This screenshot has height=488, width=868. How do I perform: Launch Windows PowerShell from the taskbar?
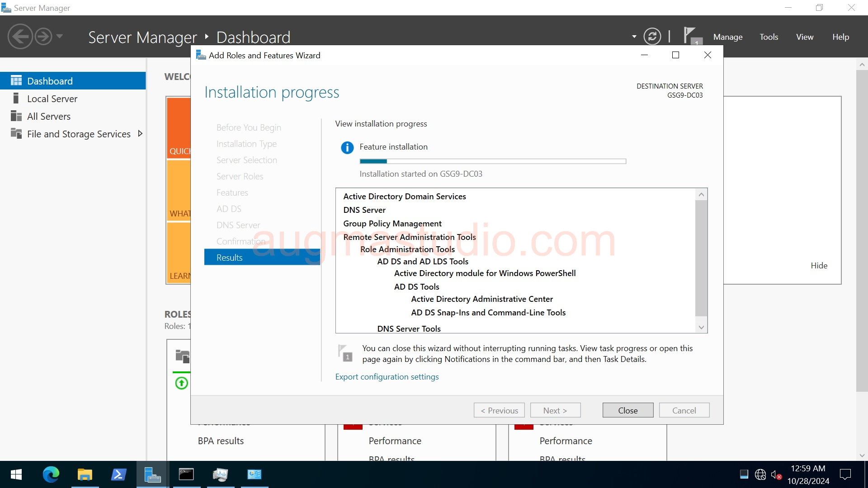pos(118,474)
